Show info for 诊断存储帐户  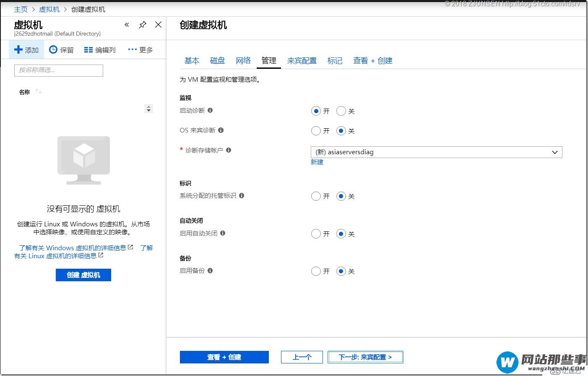pos(229,150)
